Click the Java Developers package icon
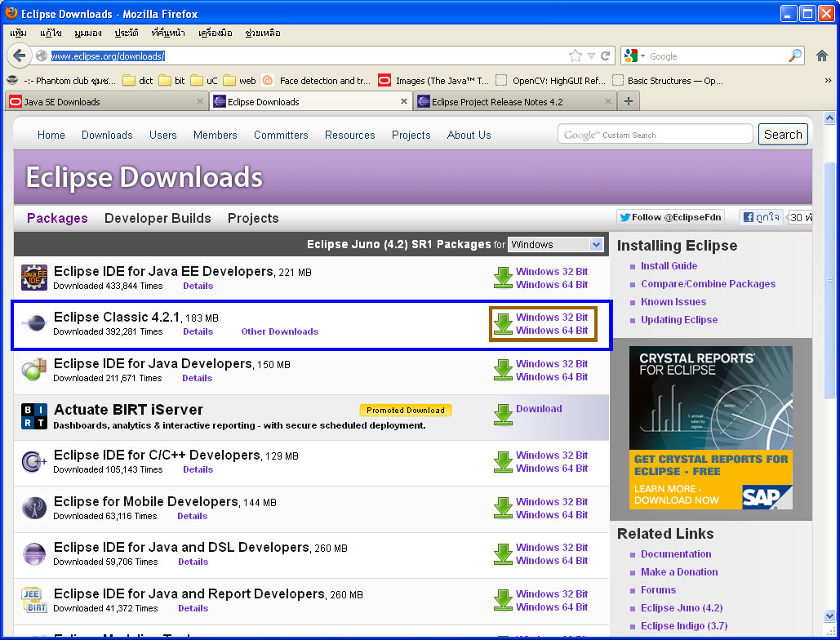 point(33,370)
